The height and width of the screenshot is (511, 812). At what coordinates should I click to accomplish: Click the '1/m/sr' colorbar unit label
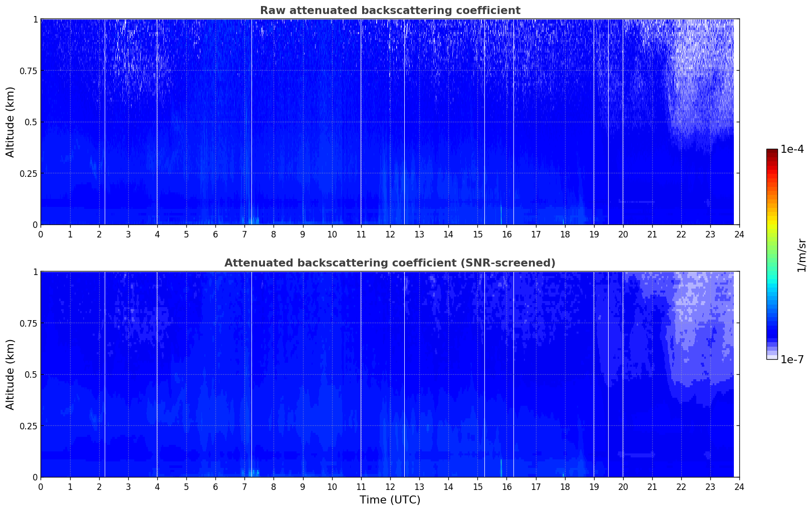(x=801, y=254)
